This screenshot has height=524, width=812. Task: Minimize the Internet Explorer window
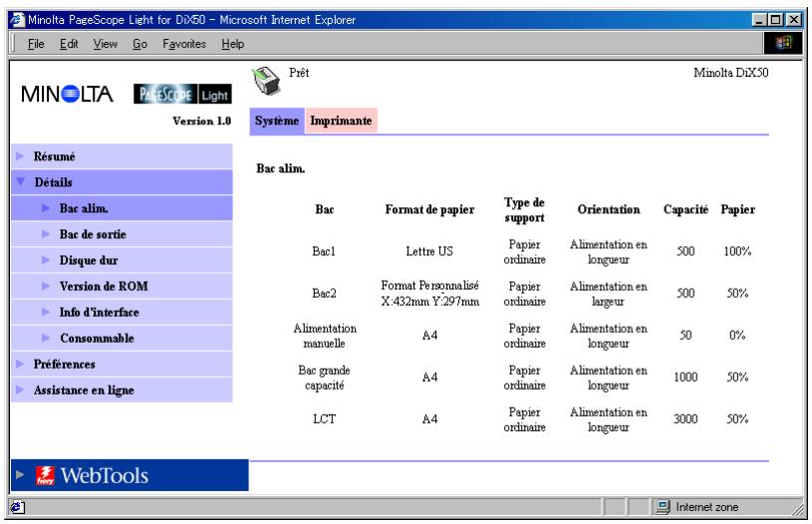(x=759, y=20)
